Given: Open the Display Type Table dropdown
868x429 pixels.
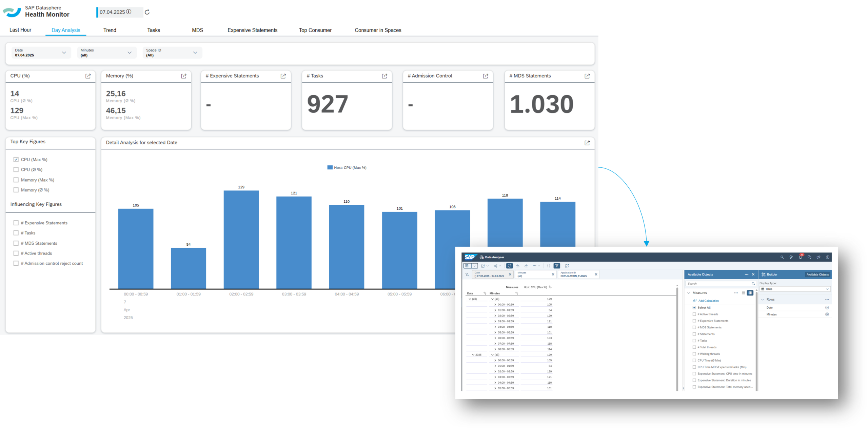Looking at the screenshot, I should point(795,289).
